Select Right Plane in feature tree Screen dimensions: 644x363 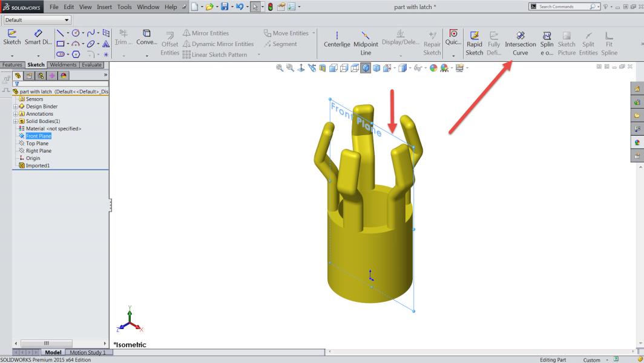tap(39, 151)
